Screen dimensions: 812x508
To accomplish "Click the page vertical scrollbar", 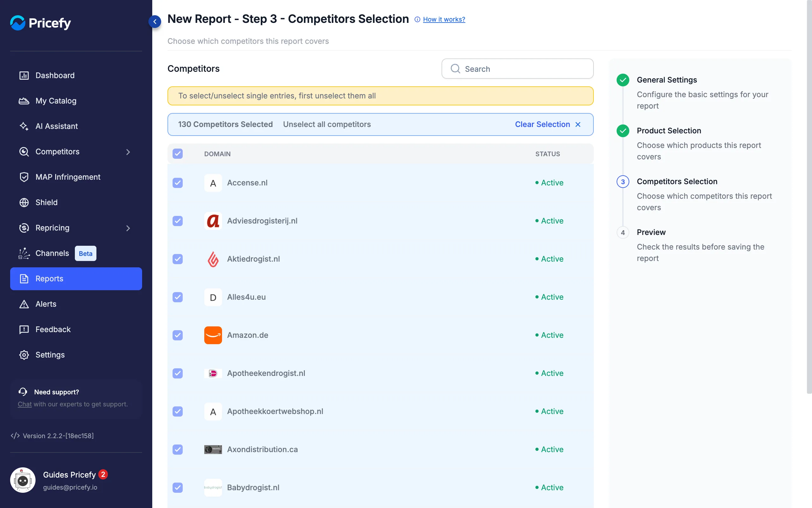I will [809, 197].
